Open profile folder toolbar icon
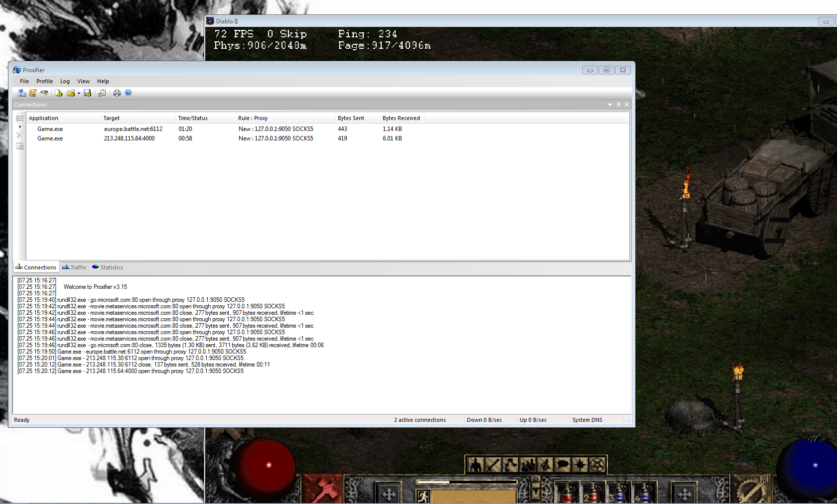The image size is (837, 504). pos(71,93)
